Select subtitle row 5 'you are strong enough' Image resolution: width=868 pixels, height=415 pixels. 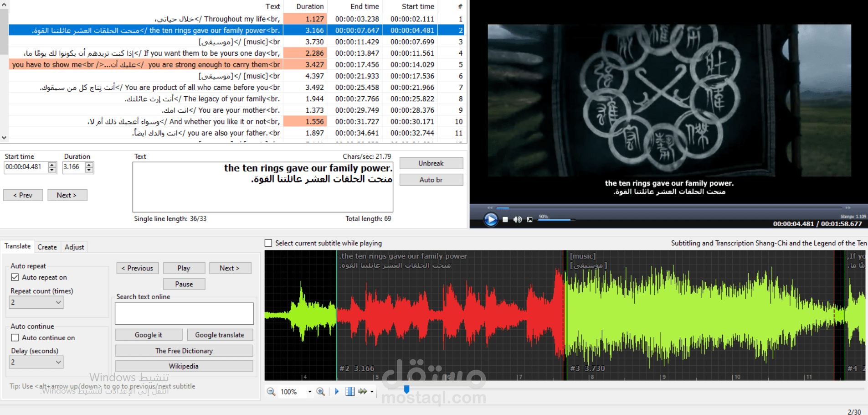(236, 64)
